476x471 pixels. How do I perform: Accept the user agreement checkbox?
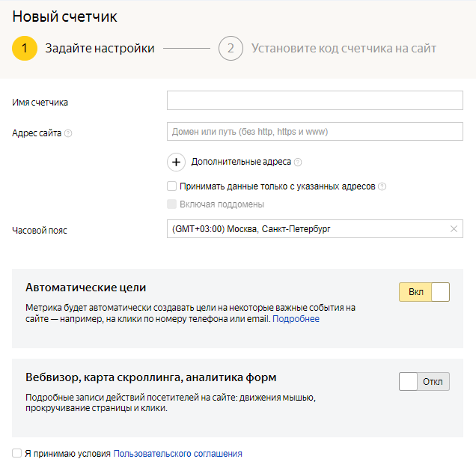point(17,453)
